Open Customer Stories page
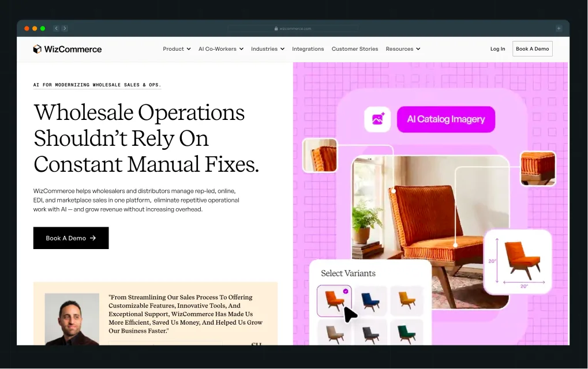This screenshot has height=369, width=588. [x=355, y=49]
